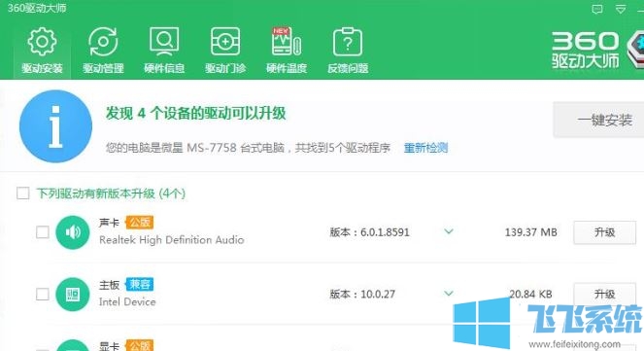The image size is (644, 351).
Task: Switch to the 驱动管理 tab
Action: coord(103,51)
